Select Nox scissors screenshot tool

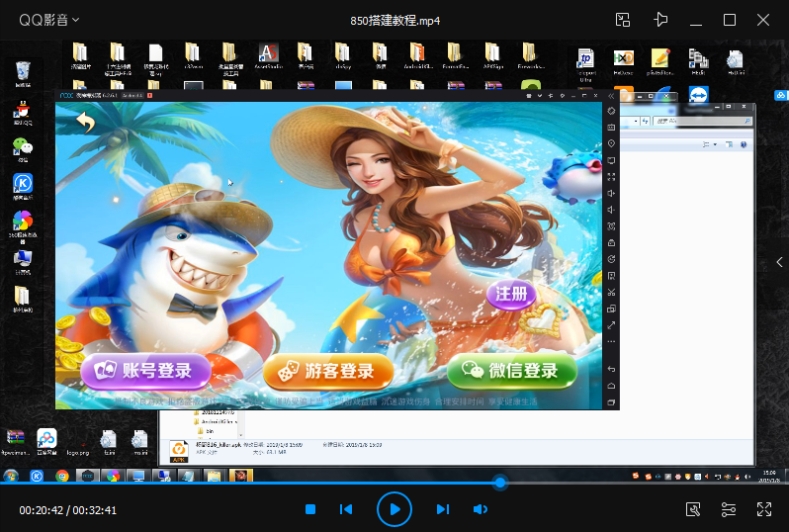[x=611, y=293]
